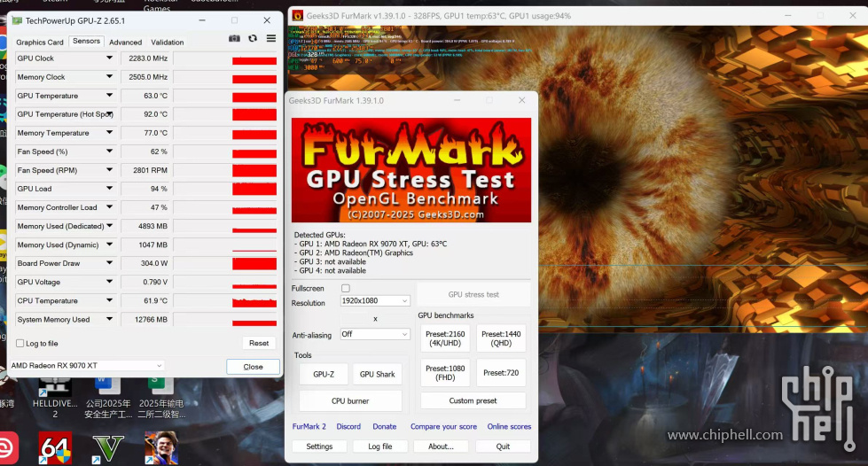The width and height of the screenshot is (868, 466).
Task: Launch GPU Shark tool
Action: pos(378,374)
